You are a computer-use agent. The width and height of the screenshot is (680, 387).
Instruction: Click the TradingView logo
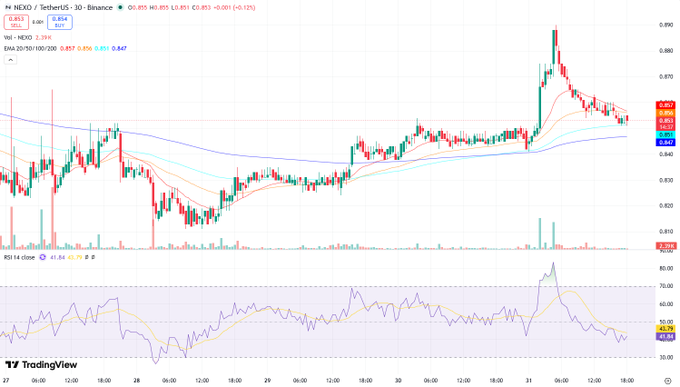(x=41, y=365)
